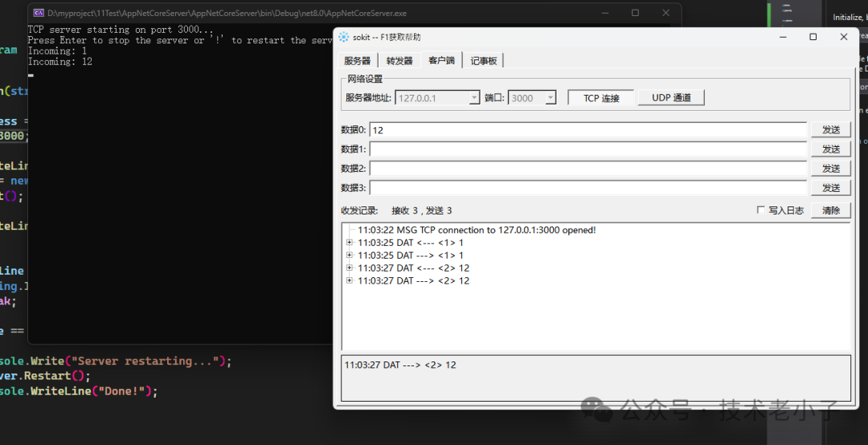Toggle the TCP 连接 button
Viewport: 868px width, 445px height.
pyautogui.click(x=601, y=98)
